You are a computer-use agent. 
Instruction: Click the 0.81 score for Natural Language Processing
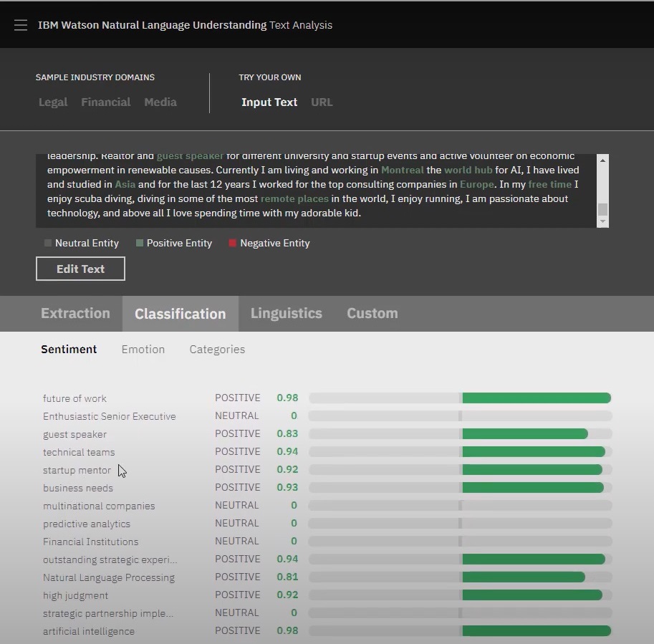click(x=287, y=577)
